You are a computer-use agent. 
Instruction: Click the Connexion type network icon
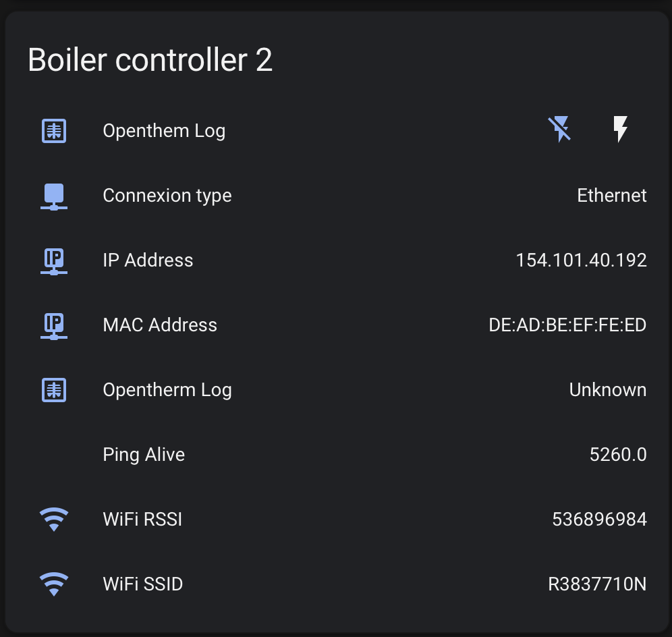tap(54, 196)
